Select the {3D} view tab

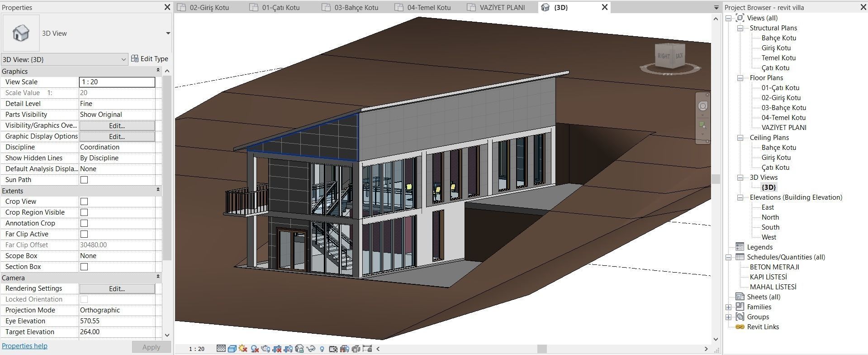click(561, 7)
